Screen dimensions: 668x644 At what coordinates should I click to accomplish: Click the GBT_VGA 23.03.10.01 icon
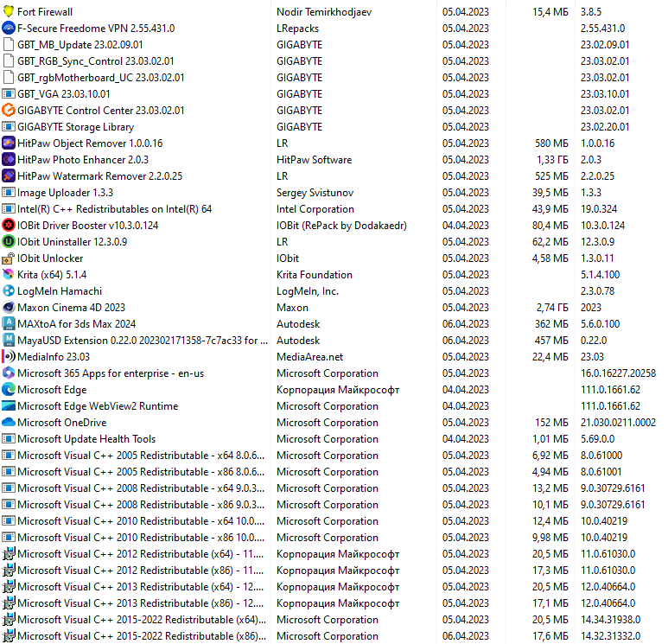(x=9, y=93)
